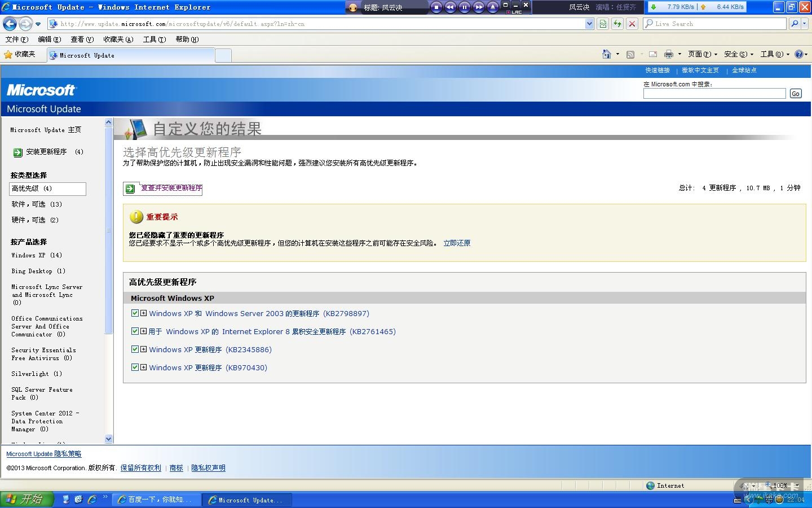812x508 pixels.
Task: Click the blue help question mark icon
Action: [798, 54]
